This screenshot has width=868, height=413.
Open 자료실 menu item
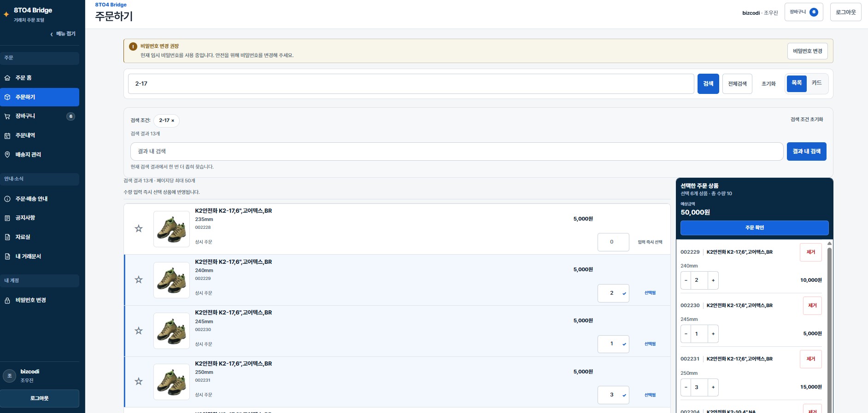(40, 237)
